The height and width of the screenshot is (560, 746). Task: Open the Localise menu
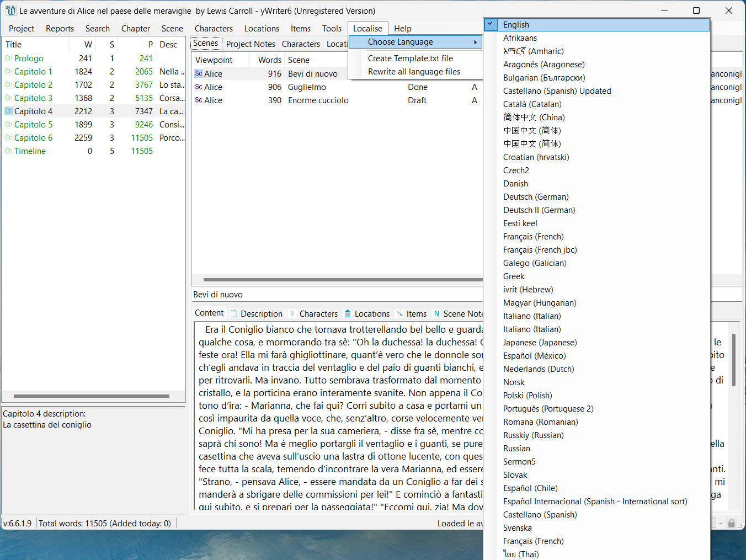(367, 29)
